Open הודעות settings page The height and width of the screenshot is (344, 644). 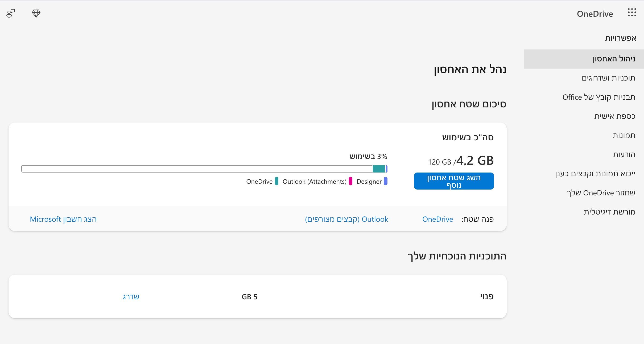point(624,154)
